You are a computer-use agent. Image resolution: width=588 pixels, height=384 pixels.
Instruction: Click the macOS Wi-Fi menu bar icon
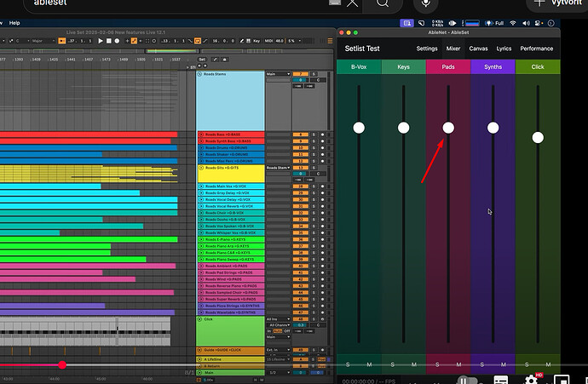[513, 23]
